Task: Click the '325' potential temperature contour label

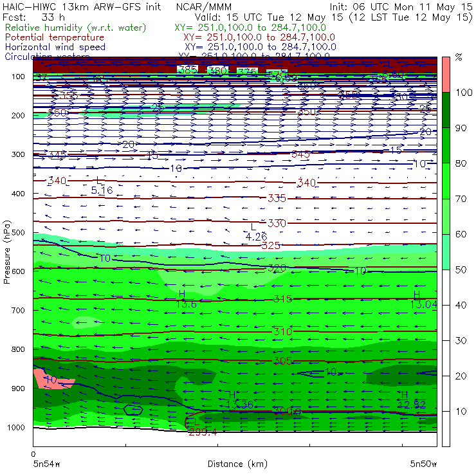Action: pos(270,245)
